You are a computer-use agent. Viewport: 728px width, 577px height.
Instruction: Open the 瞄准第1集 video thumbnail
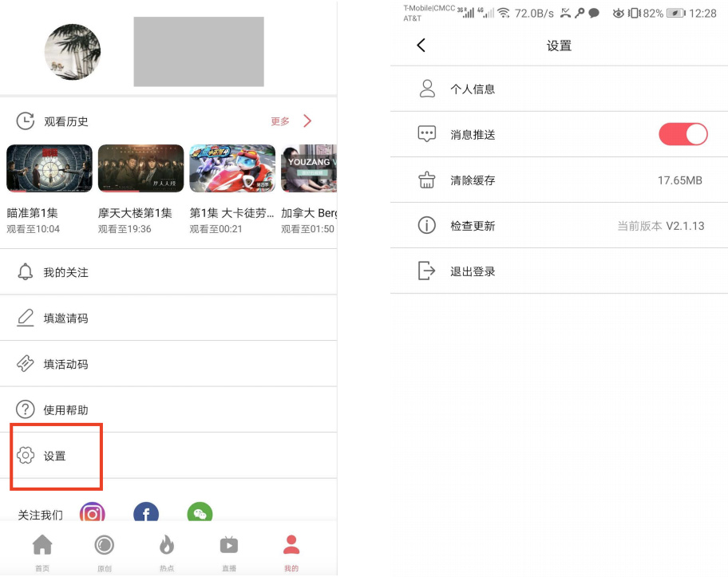click(49, 168)
